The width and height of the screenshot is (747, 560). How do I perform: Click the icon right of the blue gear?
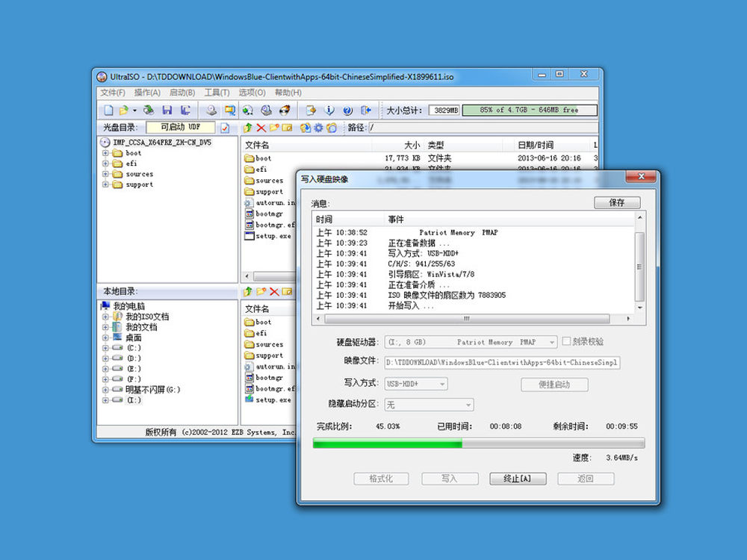(x=332, y=128)
